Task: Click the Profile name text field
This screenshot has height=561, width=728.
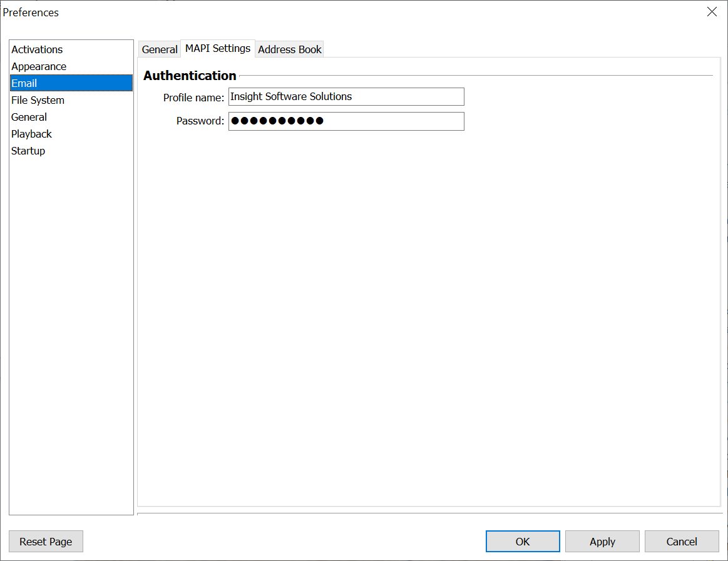Action: 346,97
